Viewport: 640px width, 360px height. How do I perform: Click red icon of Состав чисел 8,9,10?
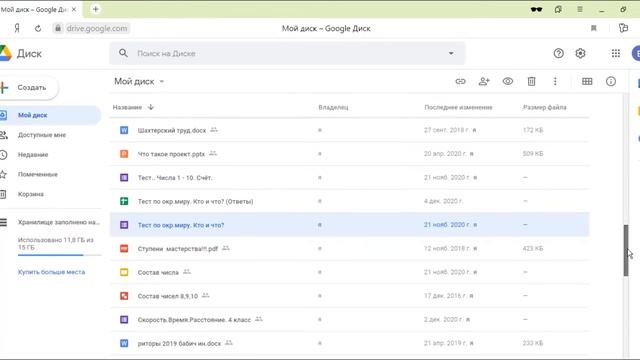(124, 296)
